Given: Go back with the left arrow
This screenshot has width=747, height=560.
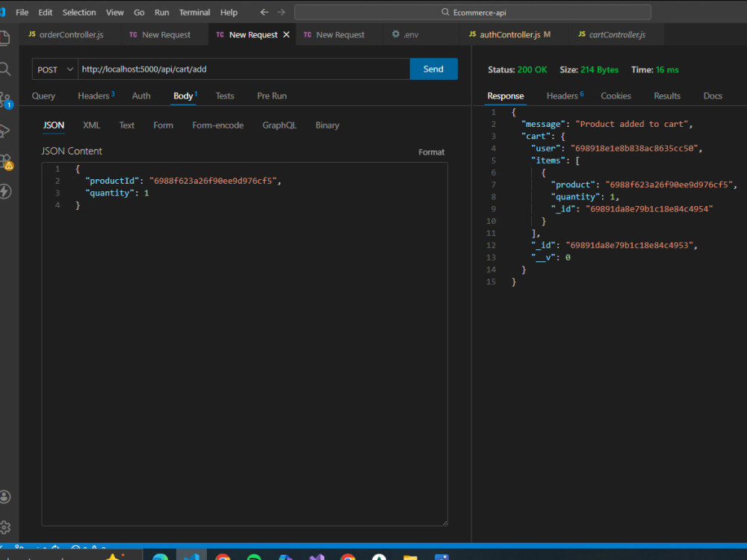Looking at the screenshot, I should coord(264,13).
